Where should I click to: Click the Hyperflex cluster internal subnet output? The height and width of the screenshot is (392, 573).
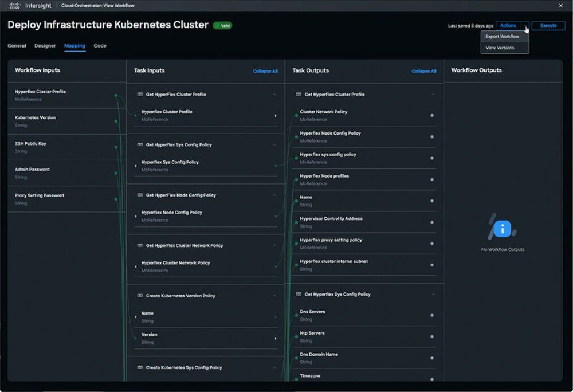[x=364, y=265]
